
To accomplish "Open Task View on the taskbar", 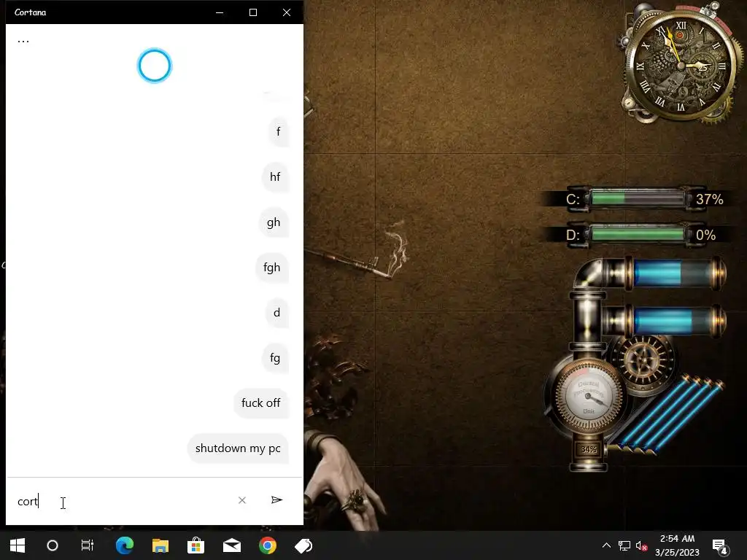I will pos(88,545).
